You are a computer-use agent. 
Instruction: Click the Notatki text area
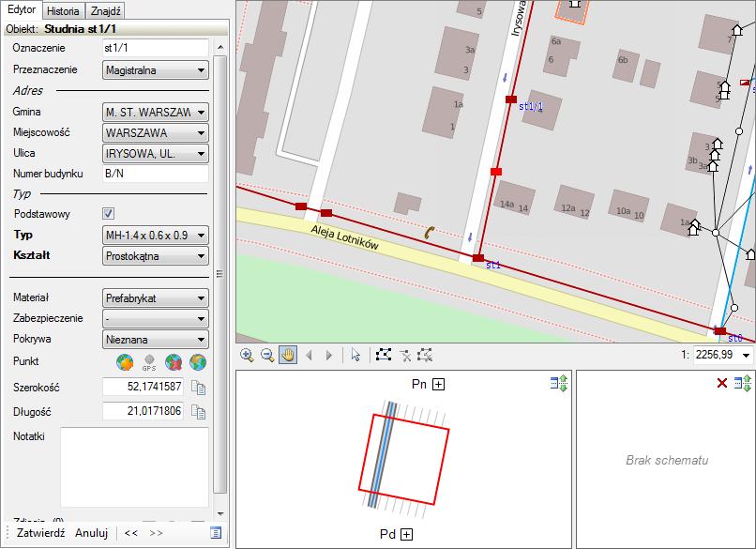tap(134, 467)
